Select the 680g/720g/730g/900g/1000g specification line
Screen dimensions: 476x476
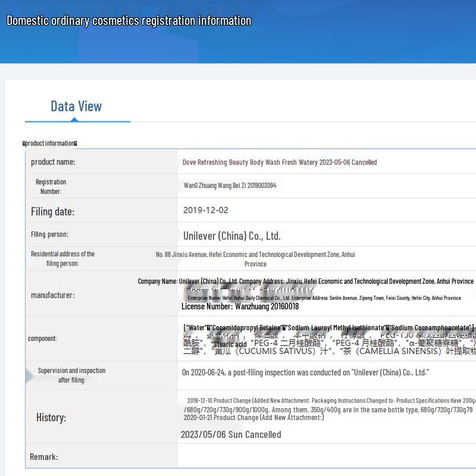tap(328, 410)
